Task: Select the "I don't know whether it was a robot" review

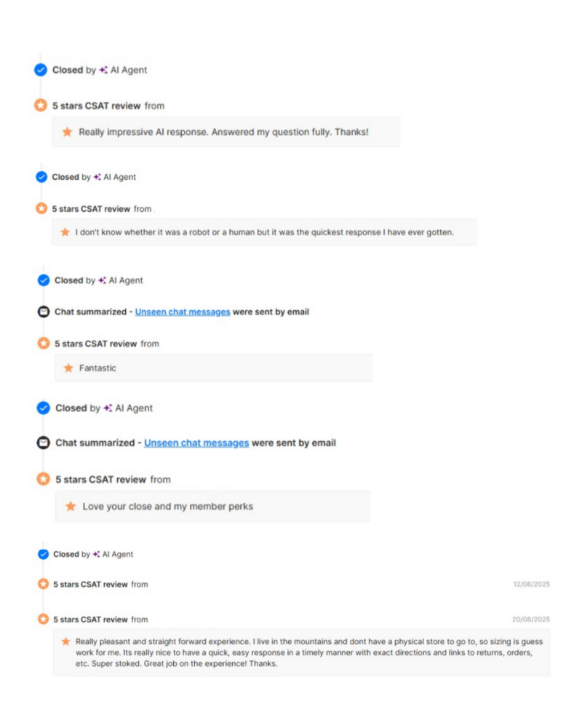Action: point(265,232)
